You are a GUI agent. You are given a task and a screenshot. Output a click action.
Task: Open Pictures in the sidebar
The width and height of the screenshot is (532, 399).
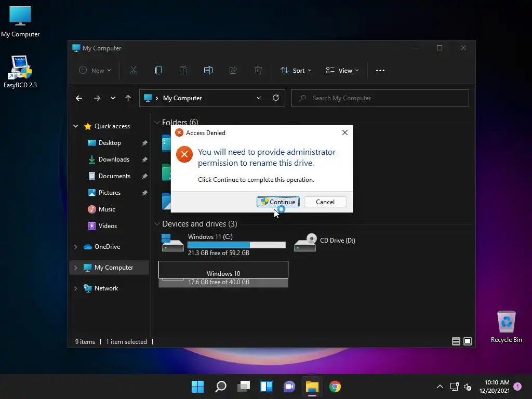point(109,193)
